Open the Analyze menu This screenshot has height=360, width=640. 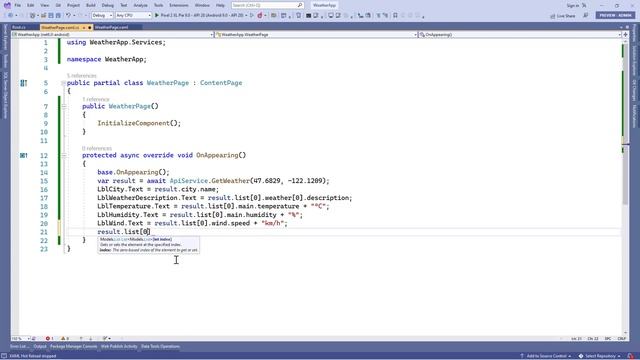click(140, 5)
